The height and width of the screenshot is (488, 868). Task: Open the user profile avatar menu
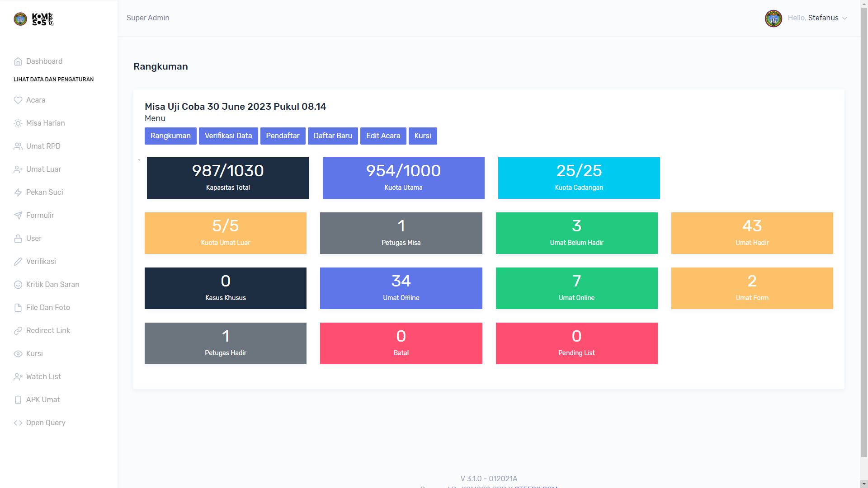(x=773, y=19)
